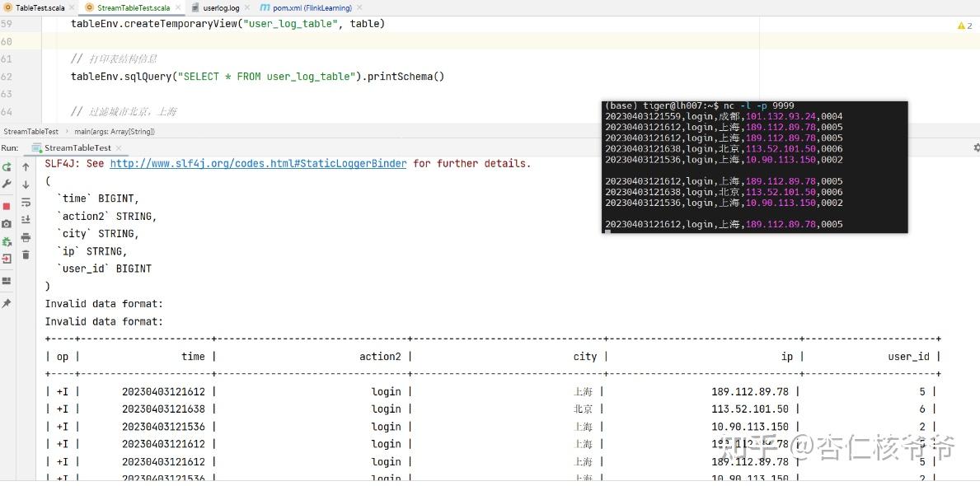Clear all console output with trash icon
The image size is (980, 486).
click(26, 255)
